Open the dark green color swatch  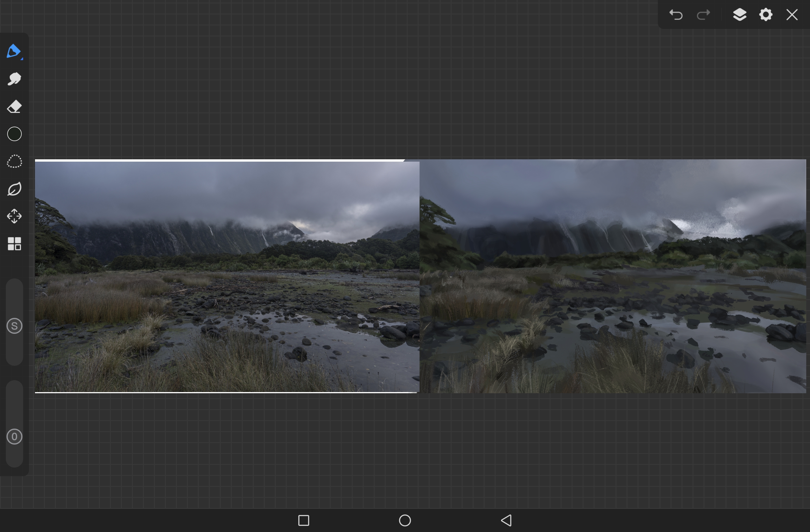(x=14, y=134)
